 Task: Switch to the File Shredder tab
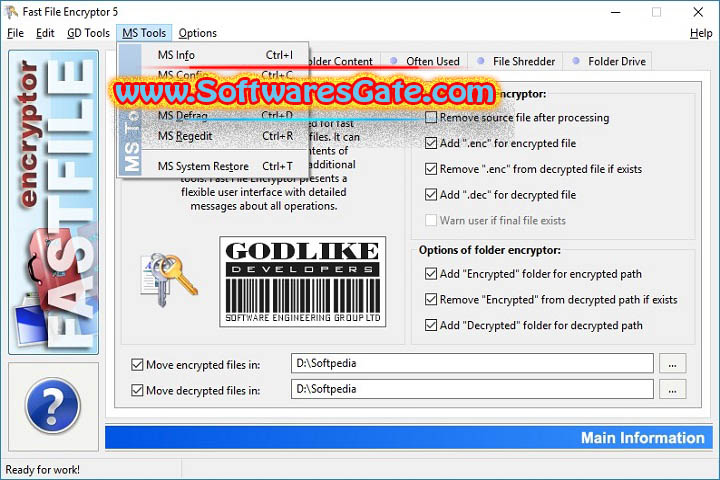[x=516, y=61]
